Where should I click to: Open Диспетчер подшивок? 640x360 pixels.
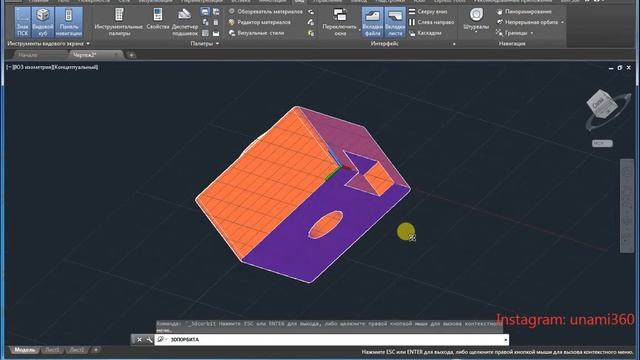click(x=184, y=22)
